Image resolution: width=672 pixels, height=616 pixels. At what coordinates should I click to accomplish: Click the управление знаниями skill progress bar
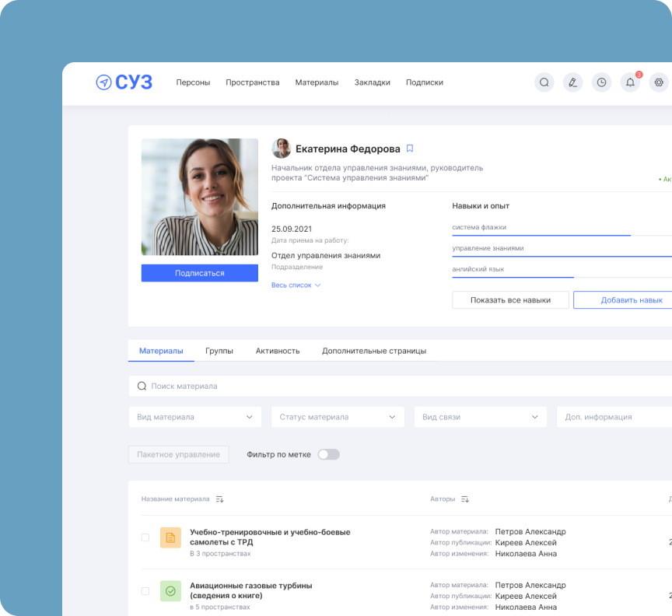pos(562,256)
